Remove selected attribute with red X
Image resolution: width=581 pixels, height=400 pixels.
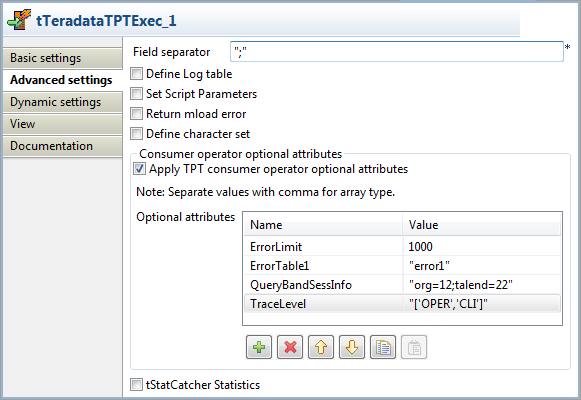(x=290, y=347)
